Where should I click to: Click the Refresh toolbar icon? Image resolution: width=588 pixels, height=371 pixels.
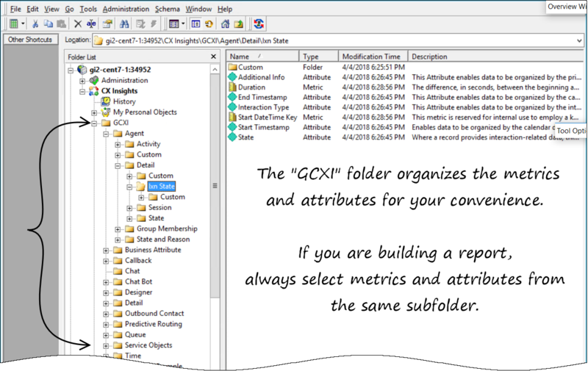click(209, 24)
